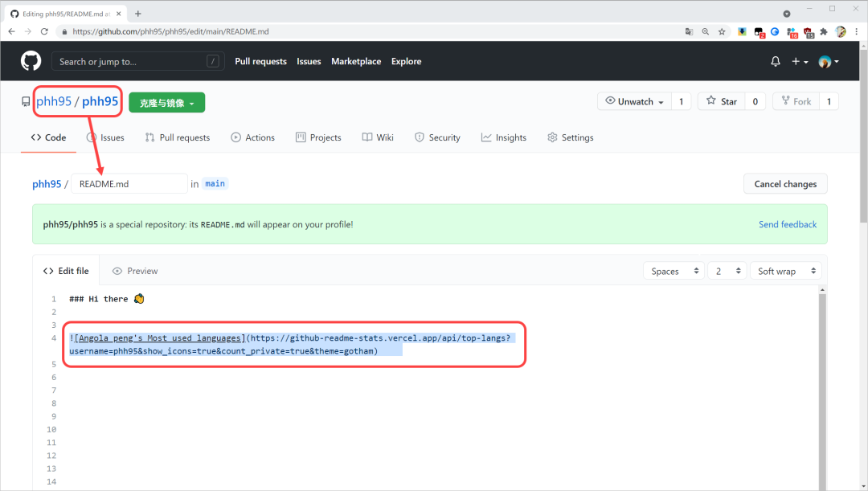
Task: Open Pull requests in top navigation
Action: (260, 61)
